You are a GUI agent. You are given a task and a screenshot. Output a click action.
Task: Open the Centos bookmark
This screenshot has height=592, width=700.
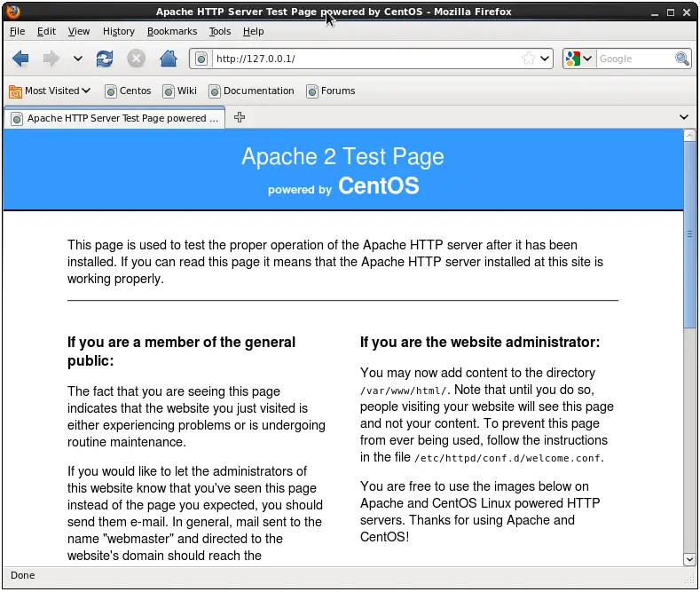pos(128,91)
